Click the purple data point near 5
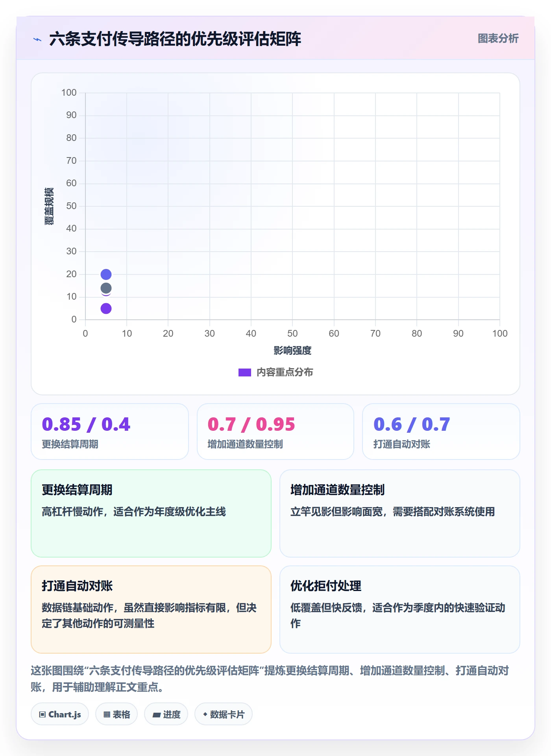551x756 pixels. click(106, 308)
